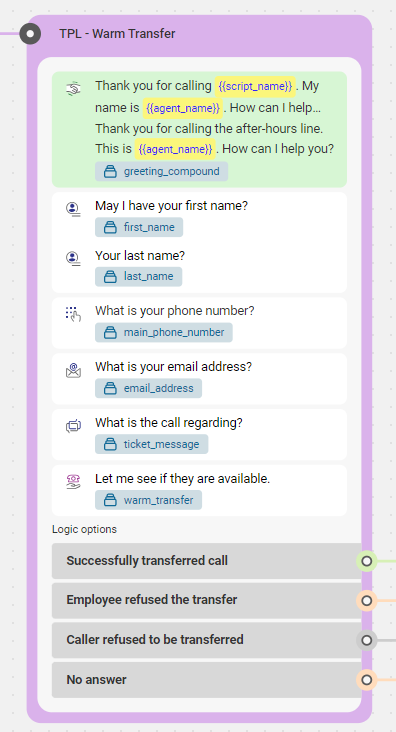The width and height of the screenshot is (396, 732).
Task: Select Successfully transferred call logic option
Action: (207, 561)
